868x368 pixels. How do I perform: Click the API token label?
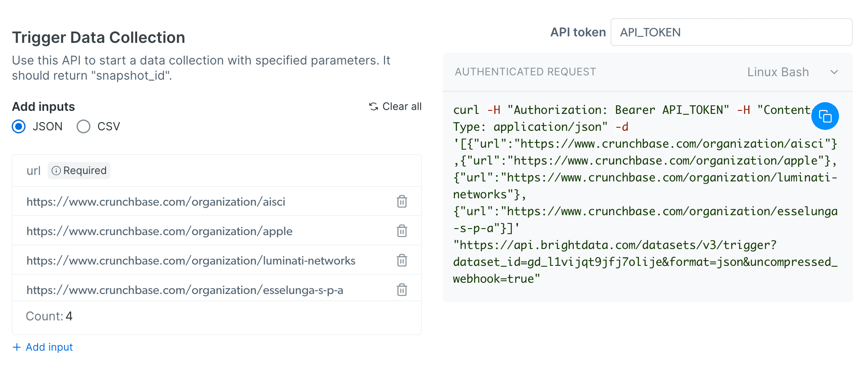(x=578, y=32)
